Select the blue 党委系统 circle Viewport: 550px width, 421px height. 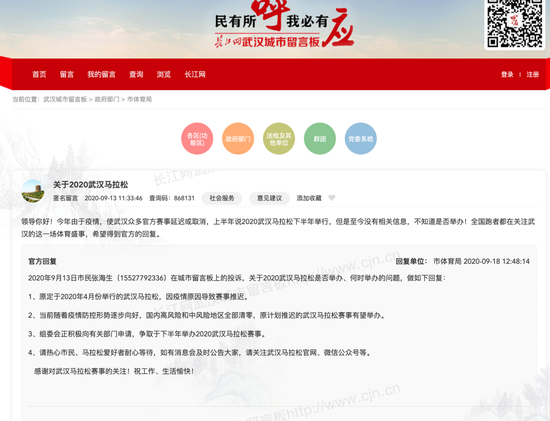pyautogui.click(x=361, y=139)
